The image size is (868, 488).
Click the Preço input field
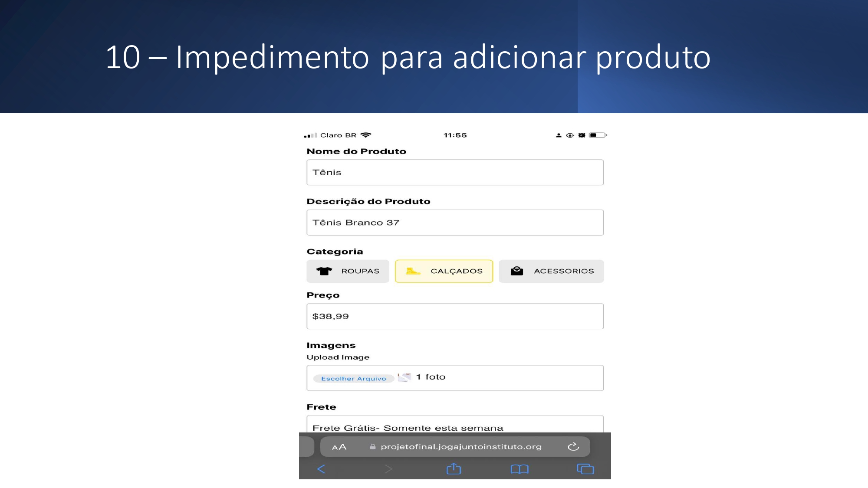pyautogui.click(x=455, y=316)
